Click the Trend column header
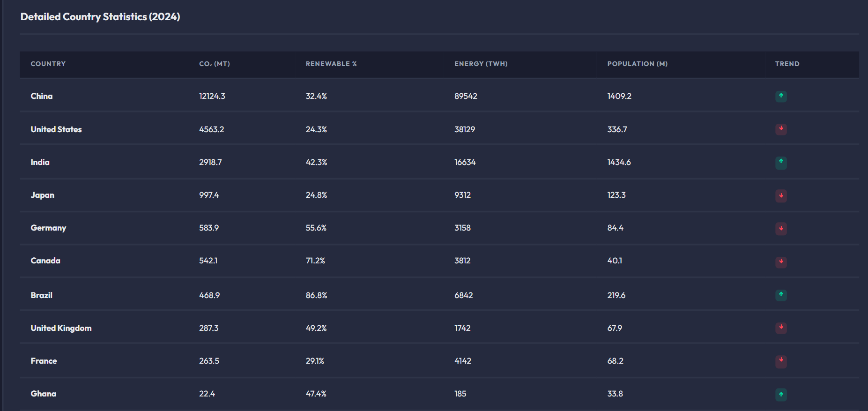Screen dimensions: 868x411 pyautogui.click(x=787, y=64)
